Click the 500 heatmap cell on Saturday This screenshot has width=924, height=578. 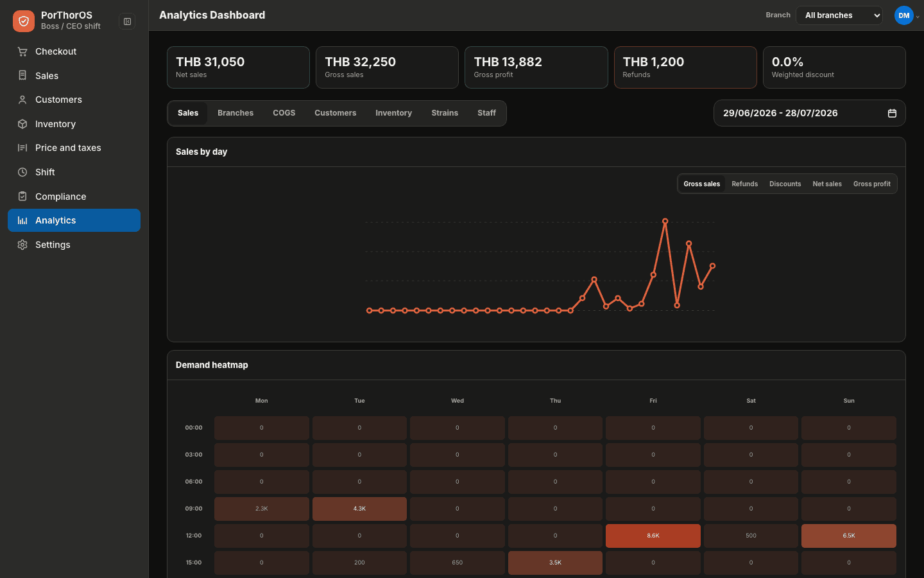point(751,536)
